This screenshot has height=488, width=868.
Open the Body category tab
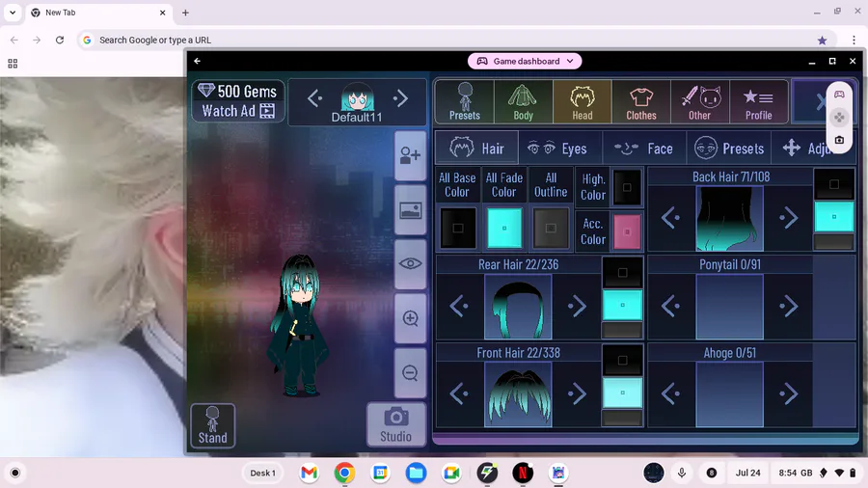[x=523, y=101]
